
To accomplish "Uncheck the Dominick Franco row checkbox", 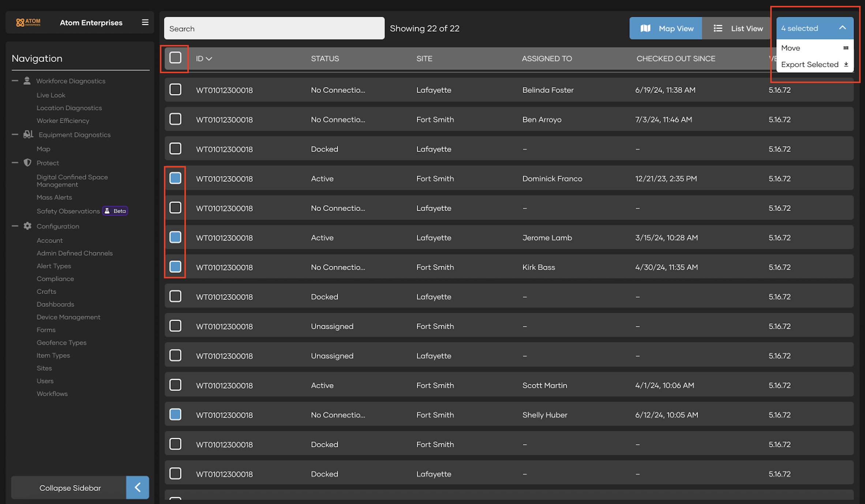I will point(175,178).
